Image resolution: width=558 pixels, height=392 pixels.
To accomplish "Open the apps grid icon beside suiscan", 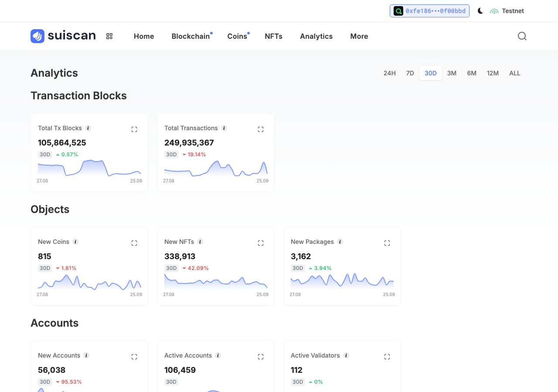I will point(109,36).
